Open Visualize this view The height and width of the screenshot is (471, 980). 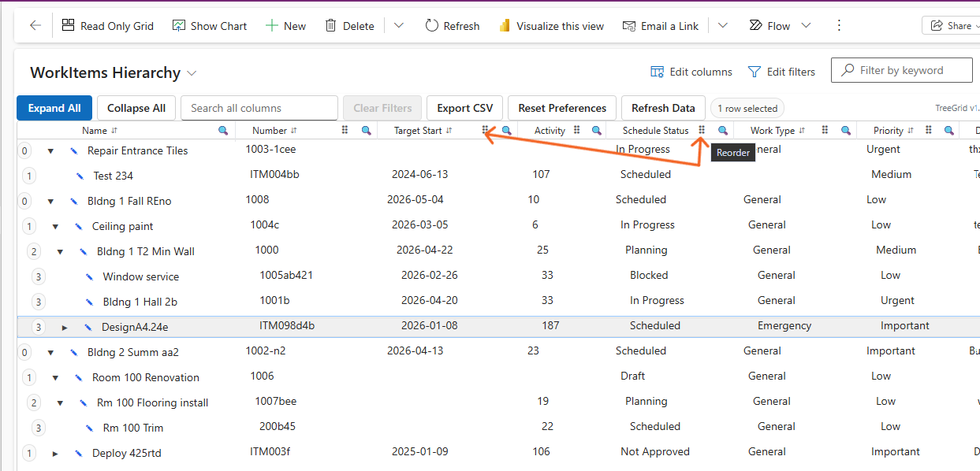[x=551, y=26]
